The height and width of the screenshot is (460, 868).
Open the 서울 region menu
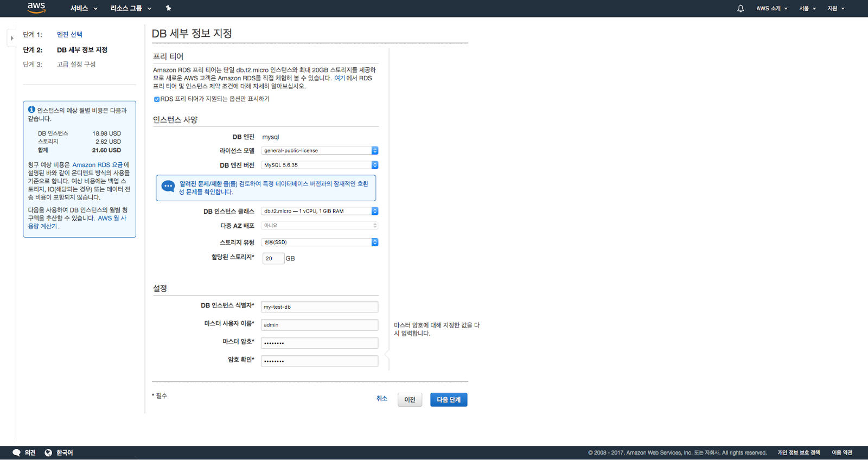click(807, 9)
